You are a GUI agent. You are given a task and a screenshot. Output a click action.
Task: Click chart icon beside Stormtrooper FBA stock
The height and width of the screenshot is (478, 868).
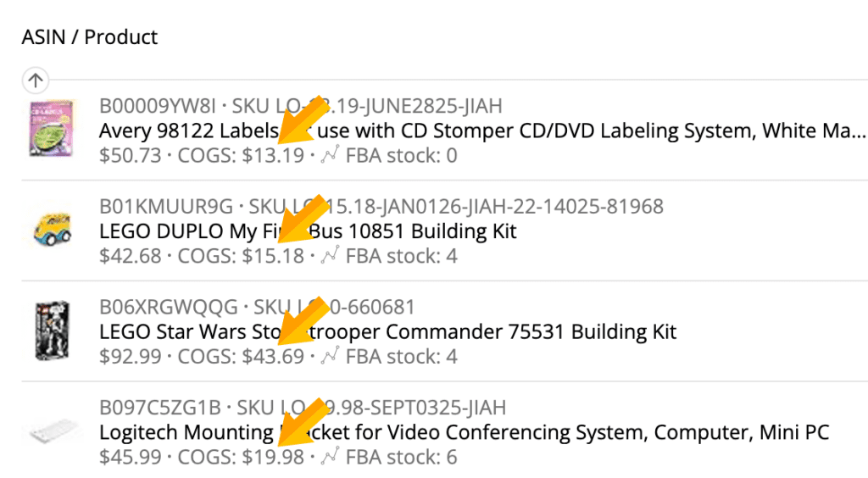pyautogui.click(x=331, y=356)
